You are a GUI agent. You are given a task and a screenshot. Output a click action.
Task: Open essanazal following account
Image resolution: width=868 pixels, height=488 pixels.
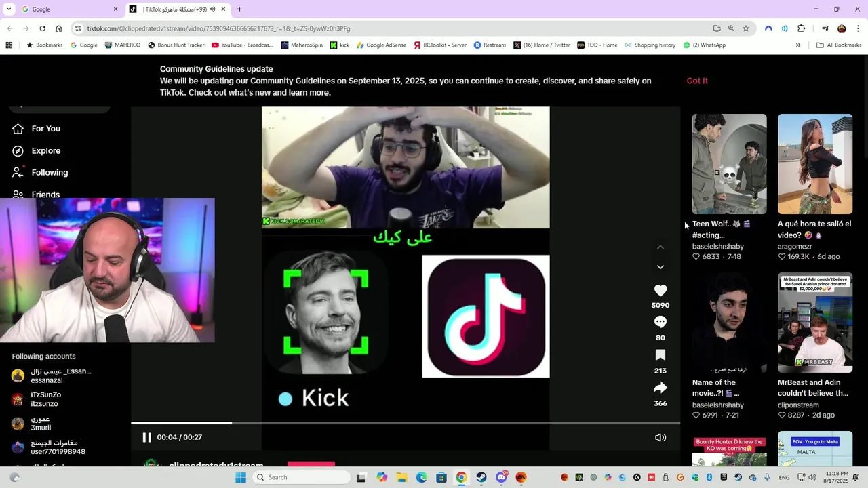click(52, 375)
